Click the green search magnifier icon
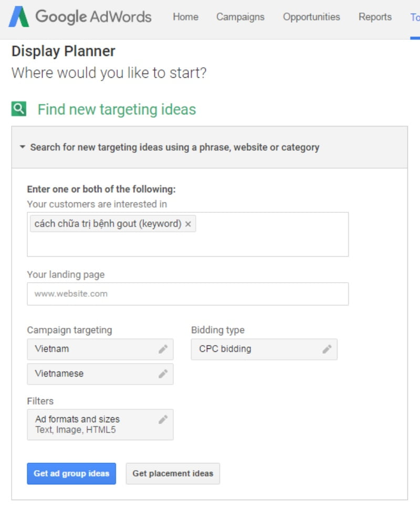420x507 pixels. [18, 109]
